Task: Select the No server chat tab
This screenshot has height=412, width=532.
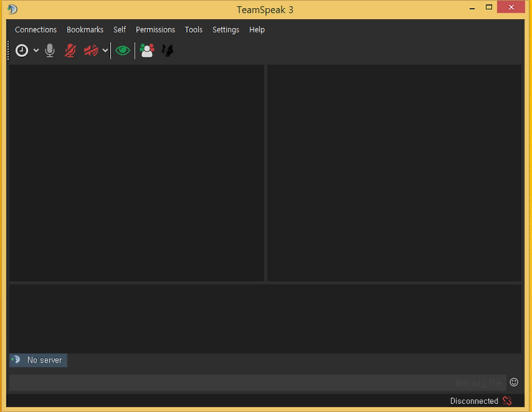Action: tap(38, 360)
